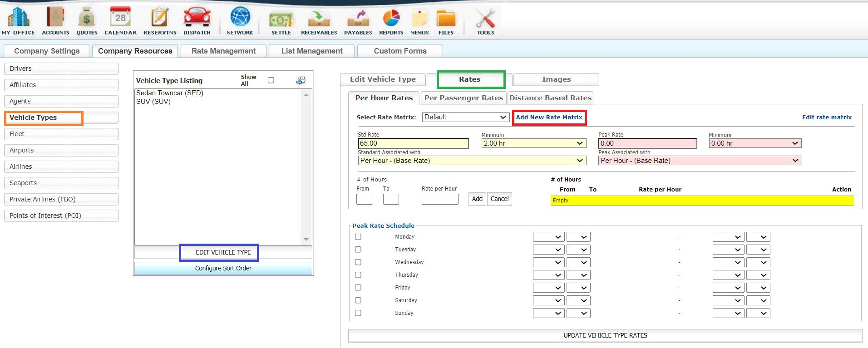868x348 pixels.
Task: Enable the Wednesday peak rate checkbox
Action: point(358,262)
